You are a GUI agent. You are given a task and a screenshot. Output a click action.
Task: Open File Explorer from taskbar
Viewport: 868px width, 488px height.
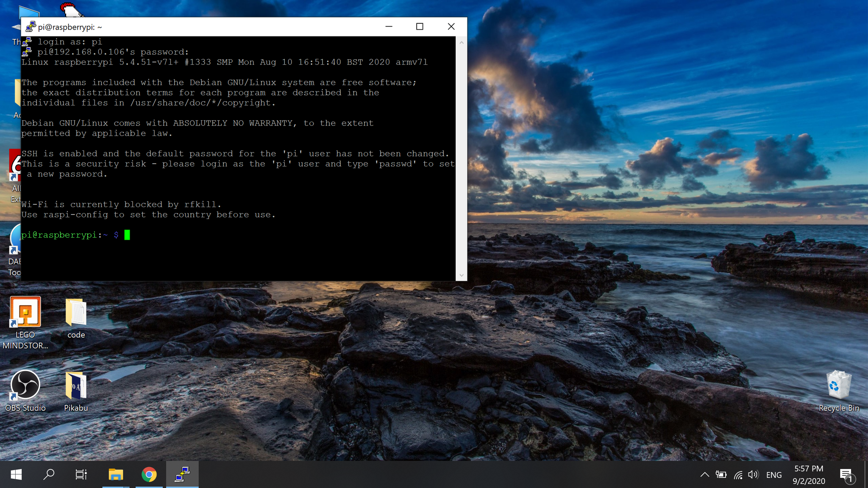[115, 474]
